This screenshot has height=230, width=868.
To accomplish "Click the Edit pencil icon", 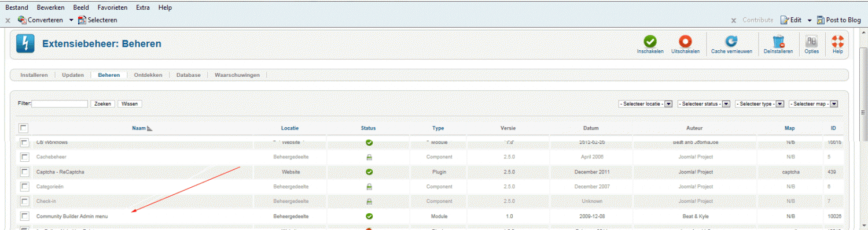I will point(785,20).
